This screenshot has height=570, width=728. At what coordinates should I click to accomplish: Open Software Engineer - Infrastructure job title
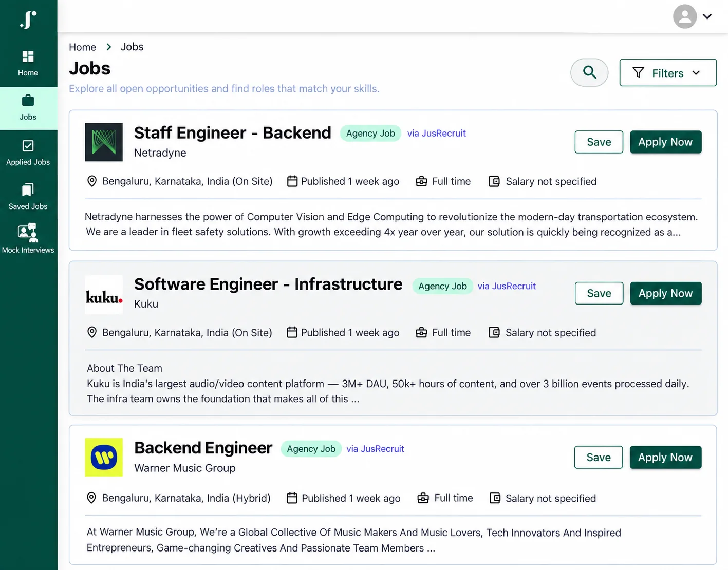pyautogui.click(x=268, y=284)
